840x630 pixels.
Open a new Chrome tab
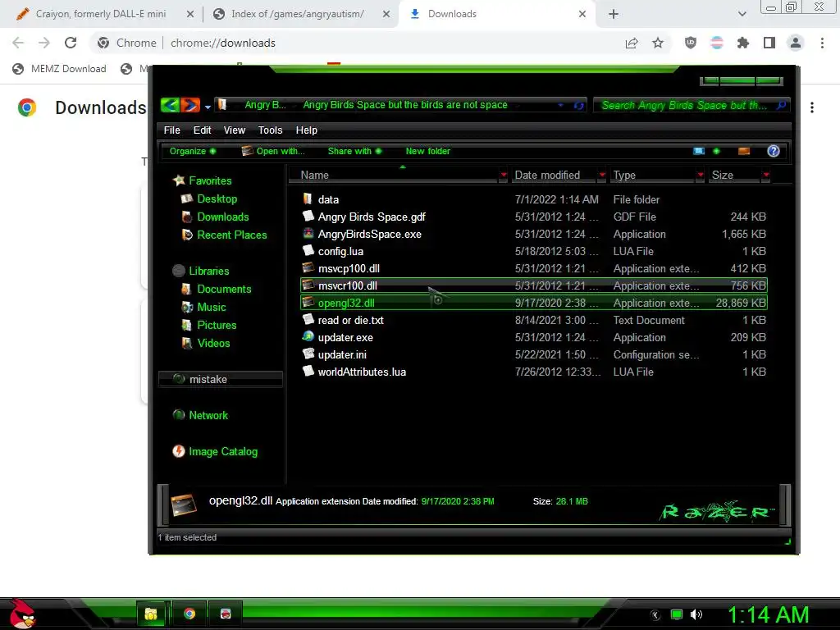click(x=614, y=14)
